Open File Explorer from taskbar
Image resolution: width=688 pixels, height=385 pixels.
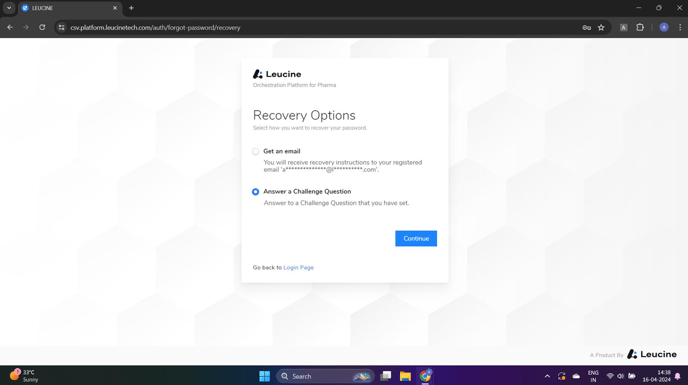coord(405,376)
